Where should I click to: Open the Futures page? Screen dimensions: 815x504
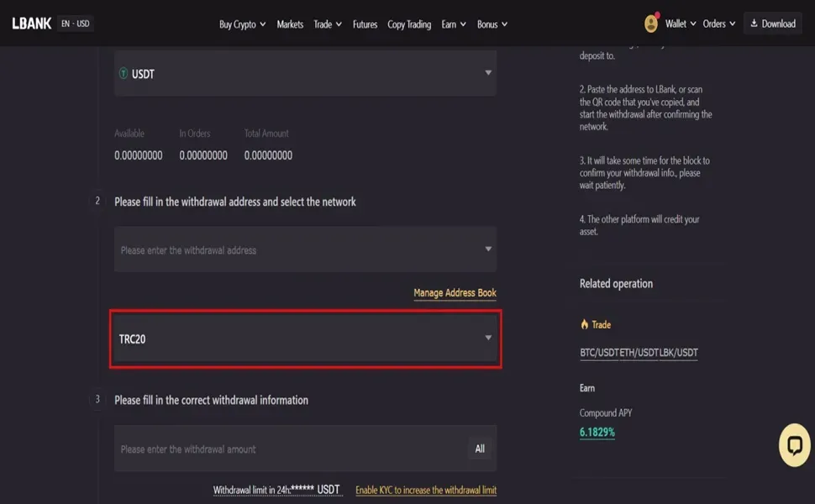tap(365, 24)
